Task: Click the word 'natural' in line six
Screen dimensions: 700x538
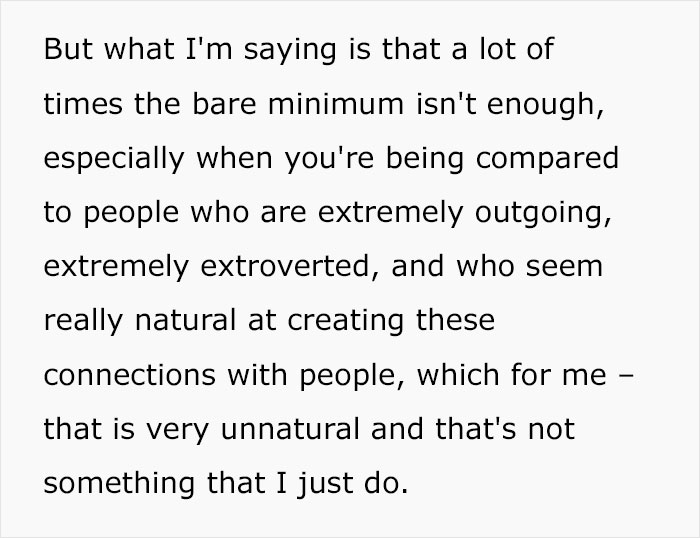Action: click(x=185, y=320)
